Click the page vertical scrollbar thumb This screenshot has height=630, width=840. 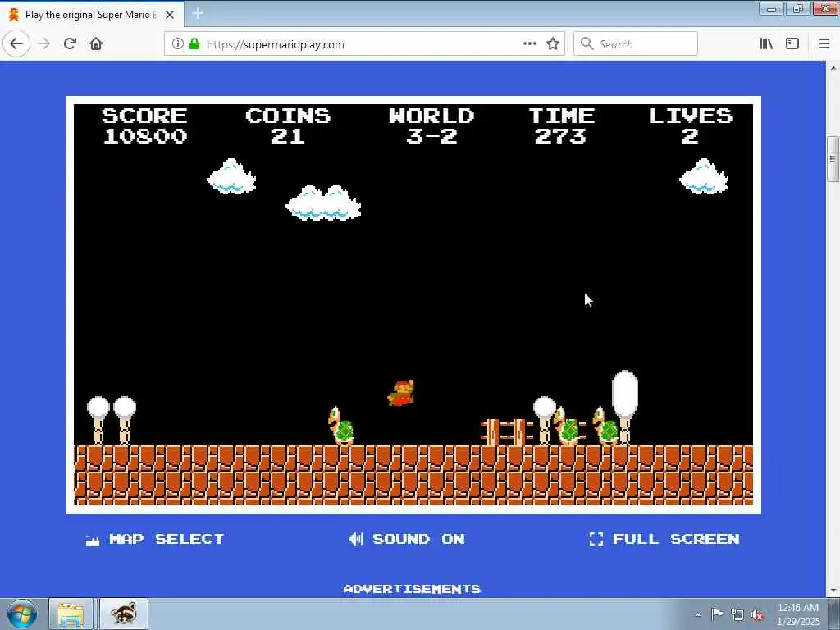pos(833,160)
